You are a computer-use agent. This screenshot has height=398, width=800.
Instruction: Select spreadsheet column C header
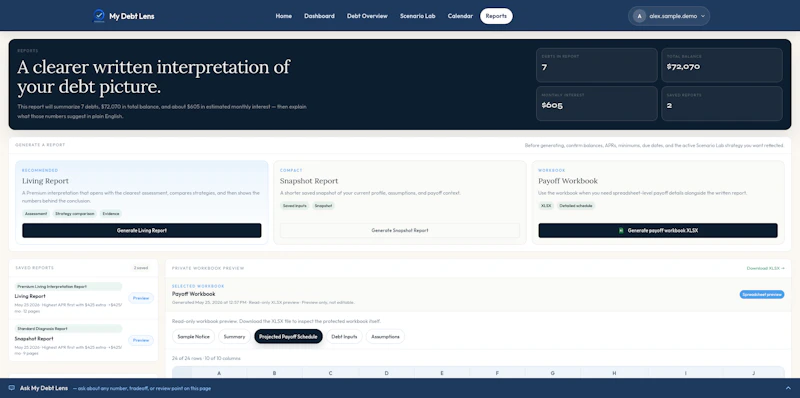(331, 374)
